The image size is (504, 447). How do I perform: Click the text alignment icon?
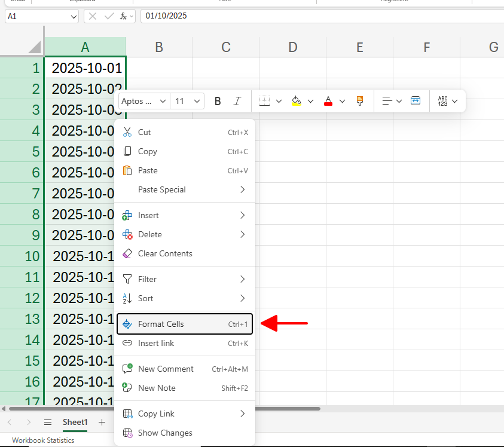tap(387, 101)
